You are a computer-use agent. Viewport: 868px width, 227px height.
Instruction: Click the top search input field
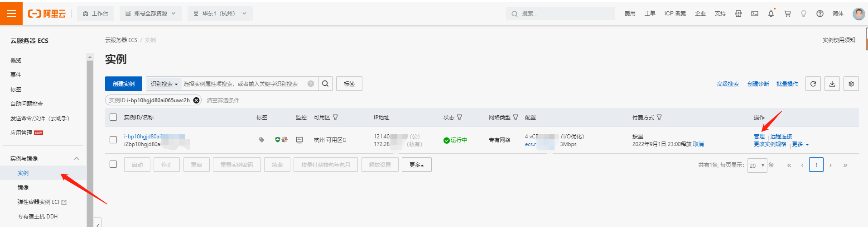[560, 14]
